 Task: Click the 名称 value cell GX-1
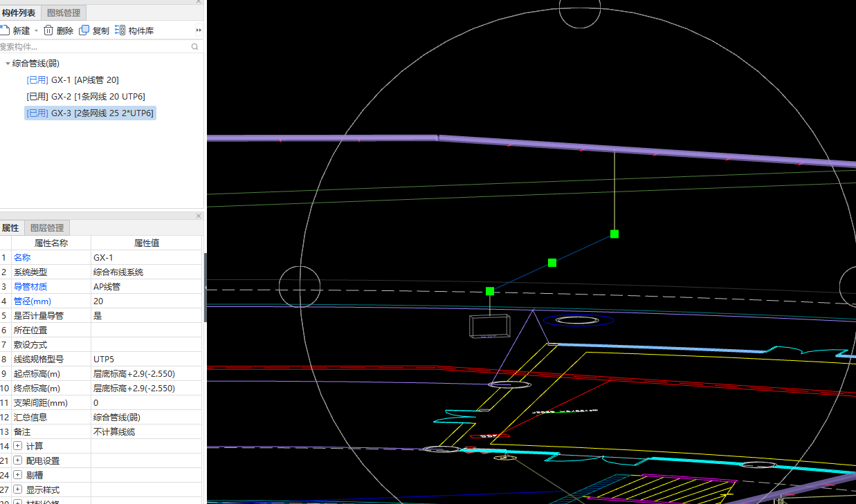pyautogui.click(x=146, y=258)
